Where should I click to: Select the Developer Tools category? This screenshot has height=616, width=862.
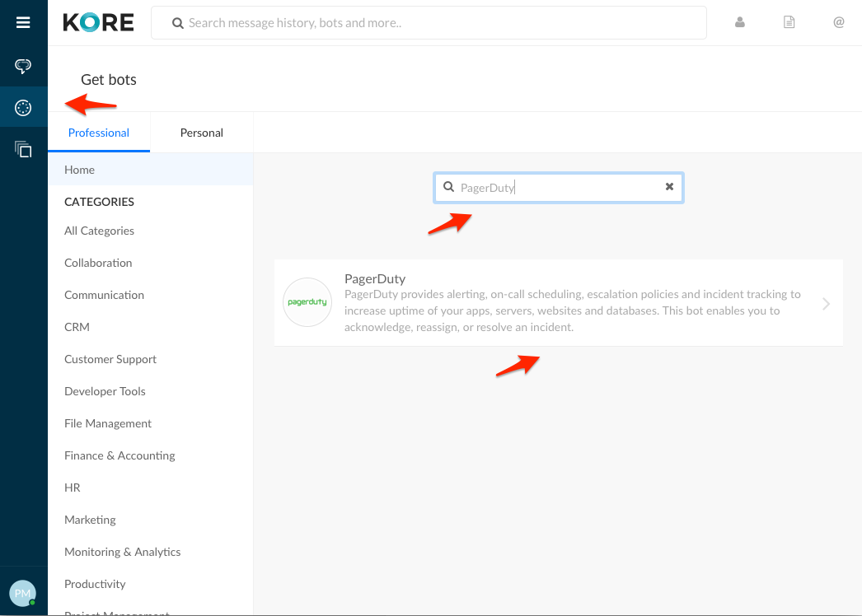(x=105, y=391)
